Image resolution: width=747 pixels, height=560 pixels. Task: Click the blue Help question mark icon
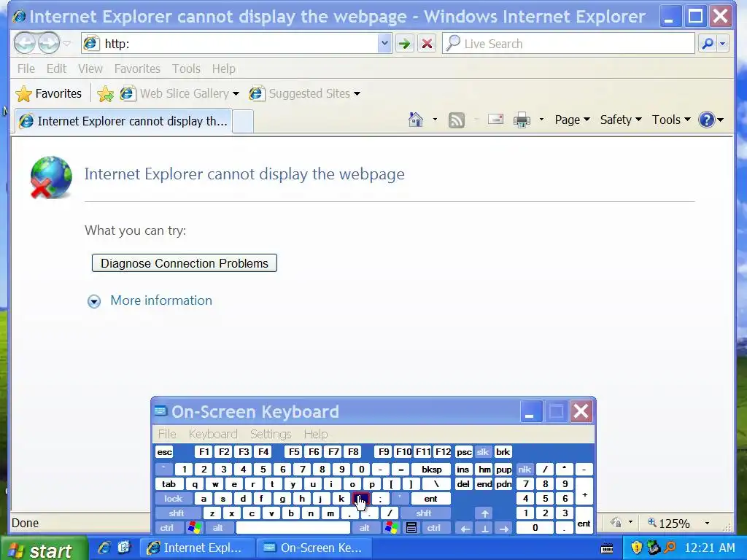[706, 120]
